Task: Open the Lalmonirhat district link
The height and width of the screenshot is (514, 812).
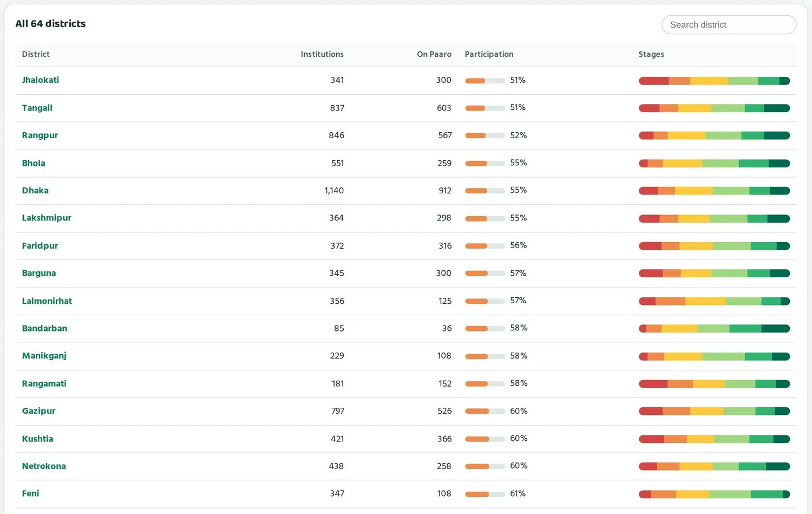Action: click(47, 301)
